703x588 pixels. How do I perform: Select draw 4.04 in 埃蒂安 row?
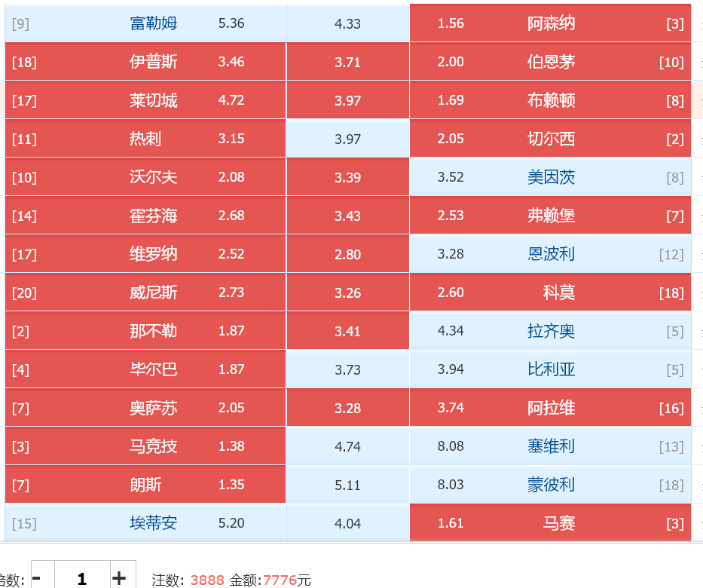tap(348, 523)
